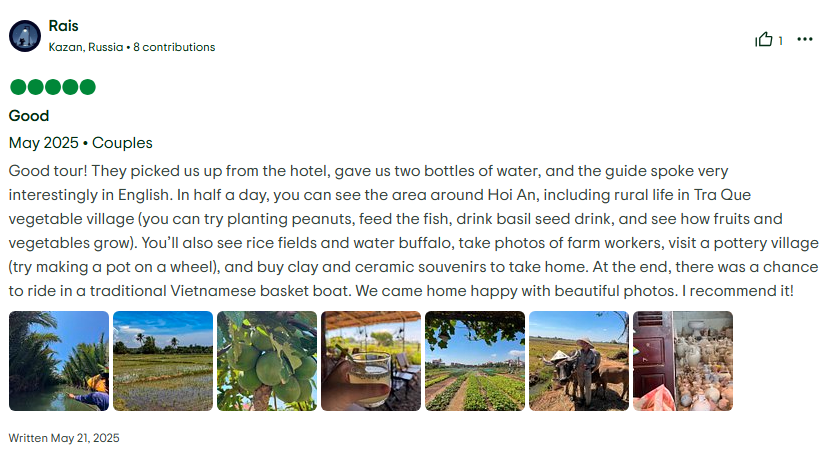The height and width of the screenshot is (451, 832).
Task: Click Rais's profile avatar
Action: click(25, 36)
